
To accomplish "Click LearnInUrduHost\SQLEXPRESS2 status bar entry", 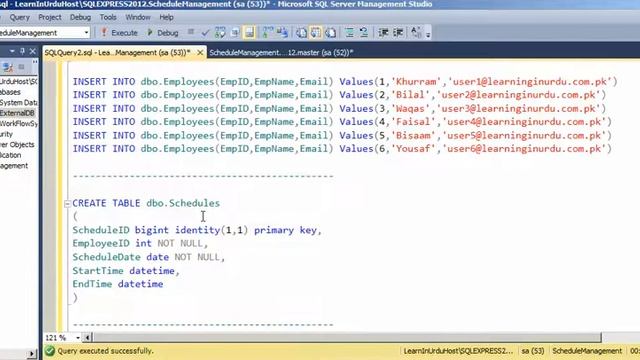I will pos(458,351).
